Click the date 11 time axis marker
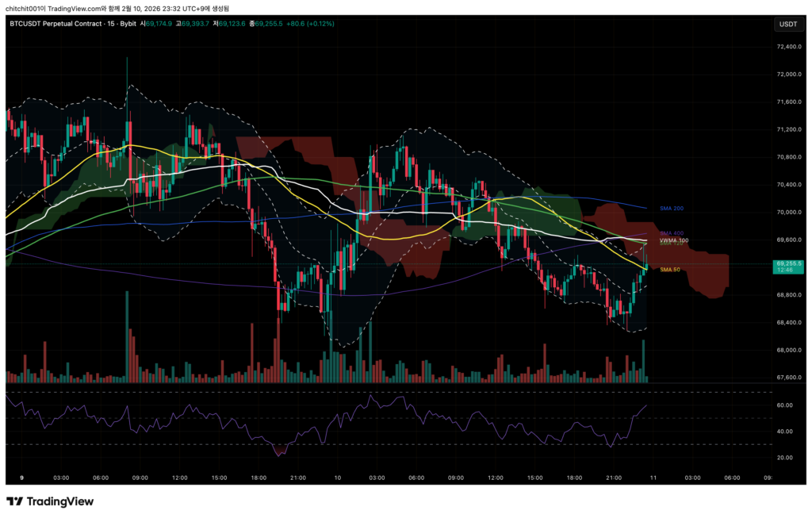 [x=653, y=478]
